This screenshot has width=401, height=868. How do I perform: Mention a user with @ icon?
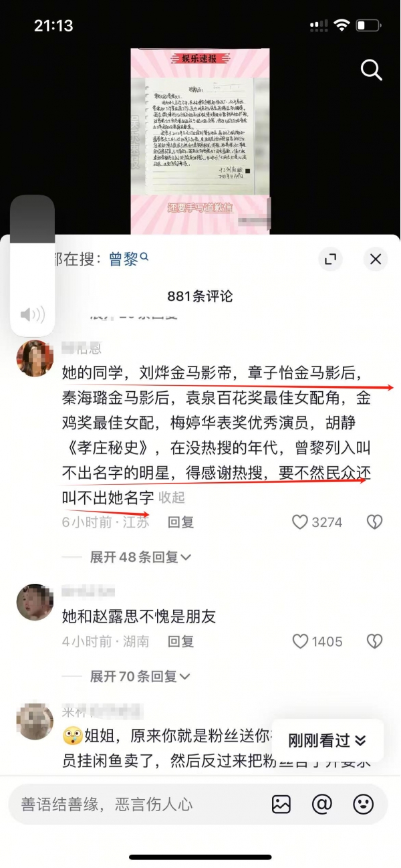click(322, 804)
